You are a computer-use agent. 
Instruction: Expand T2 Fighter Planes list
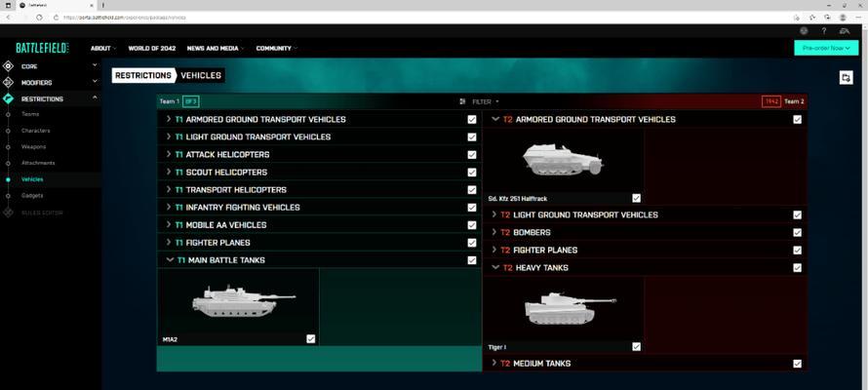494,250
